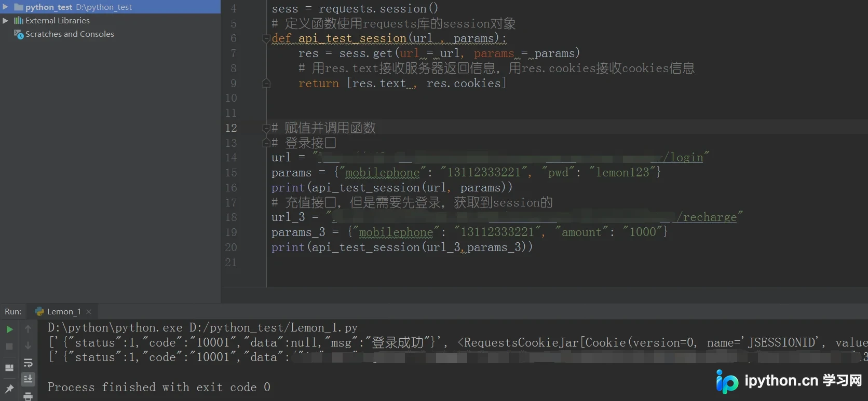Viewport: 868px width, 401px height.
Task: Collapse the api_test_session function fold marker
Action: tap(266, 38)
